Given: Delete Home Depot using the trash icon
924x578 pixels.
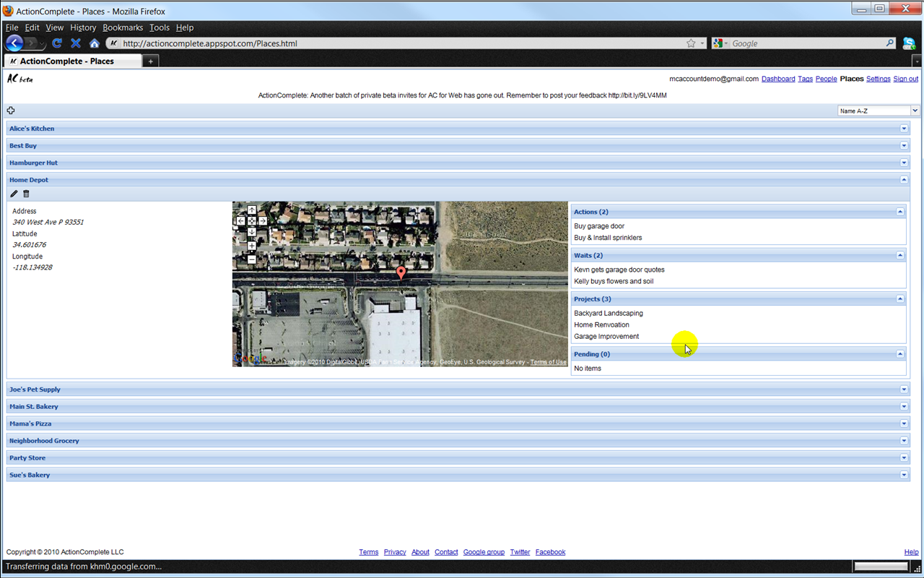Looking at the screenshot, I should pyautogui.click(x=26, y=194).
